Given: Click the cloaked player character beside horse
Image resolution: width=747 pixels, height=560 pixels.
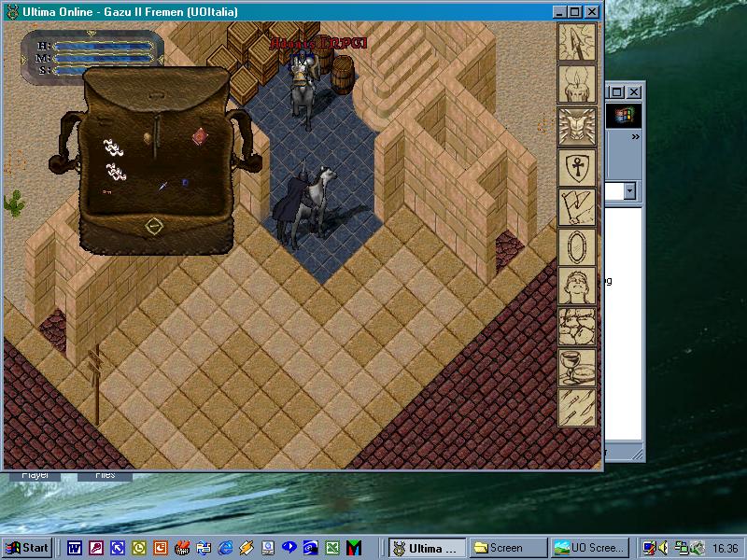Looking at the screenshot, I should 291,200.
